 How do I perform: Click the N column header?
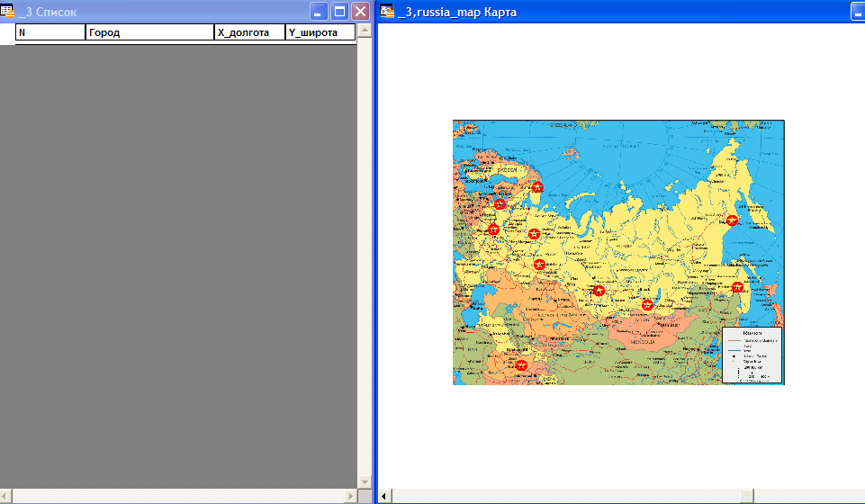click(x=50, y=32)
